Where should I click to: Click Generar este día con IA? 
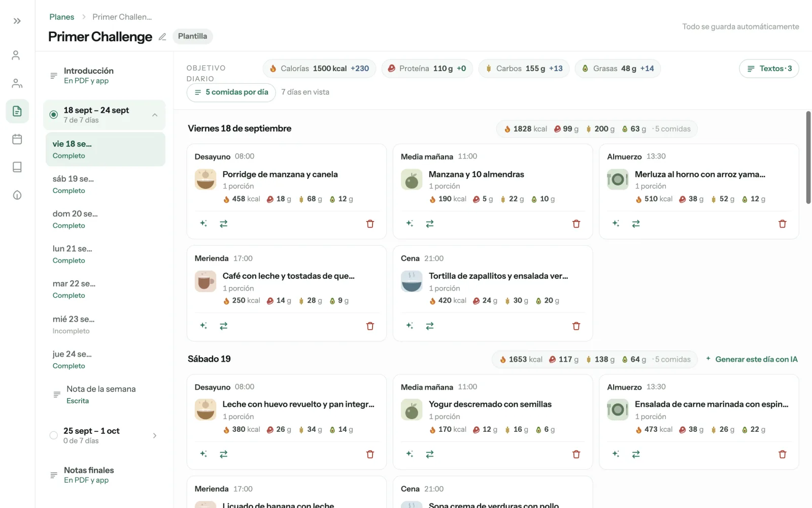[752, 359]
